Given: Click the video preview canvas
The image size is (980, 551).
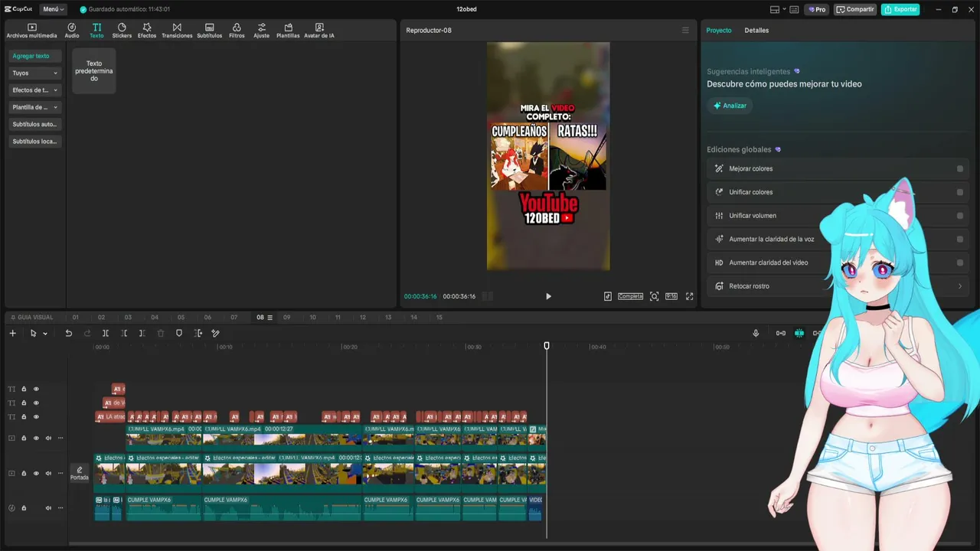Looking at the screenshot, I should [548, 156].
